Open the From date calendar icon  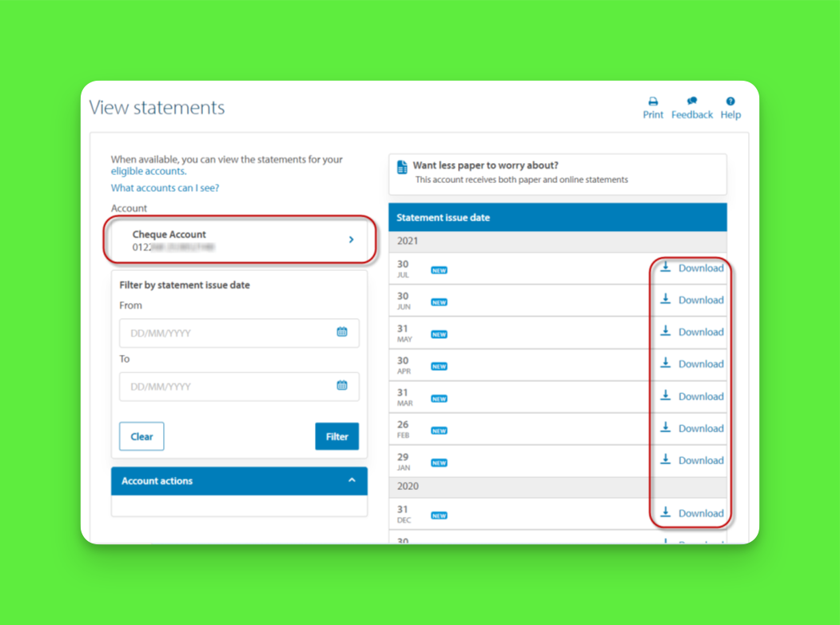342,332
